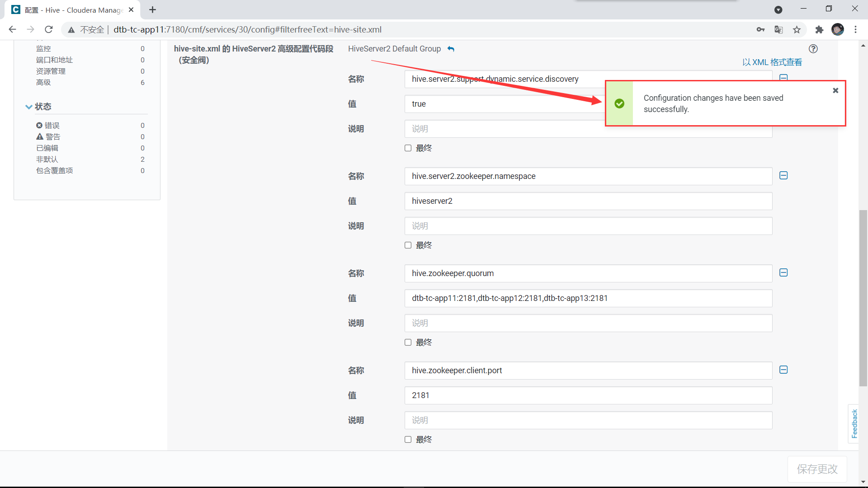Close the saved-successfully notification
Image resolution: width=868 pixels, height=488 pixels.
[835, 90]
